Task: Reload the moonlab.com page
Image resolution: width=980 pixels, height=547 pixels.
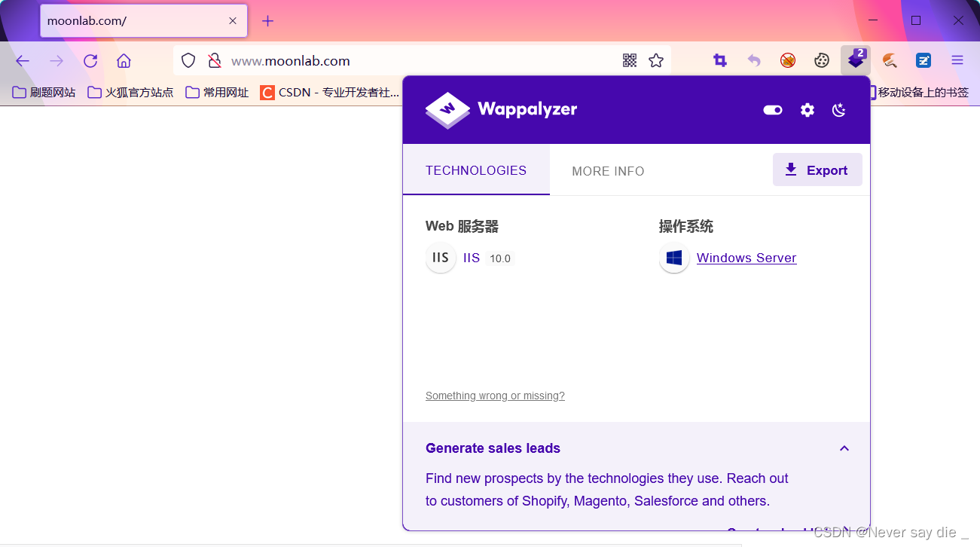Action: point(90,60)
